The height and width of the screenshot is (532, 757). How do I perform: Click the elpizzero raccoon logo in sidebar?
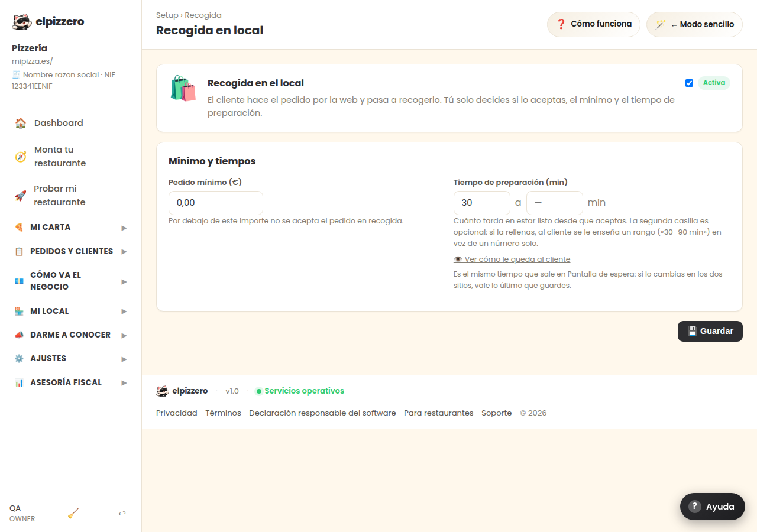[22, 22]
